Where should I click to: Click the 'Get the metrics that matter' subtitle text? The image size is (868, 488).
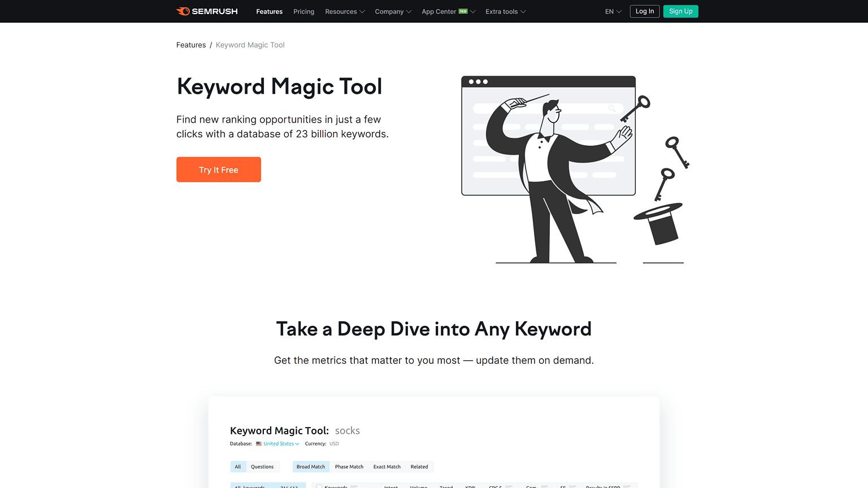click(434, 360)
